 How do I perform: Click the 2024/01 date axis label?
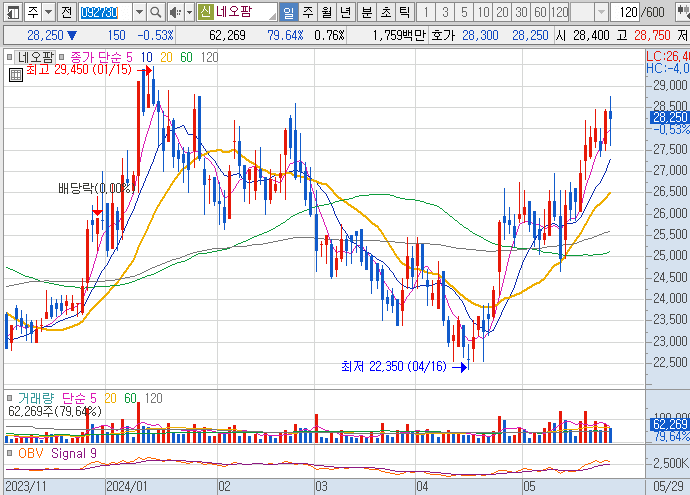(127, 486)
